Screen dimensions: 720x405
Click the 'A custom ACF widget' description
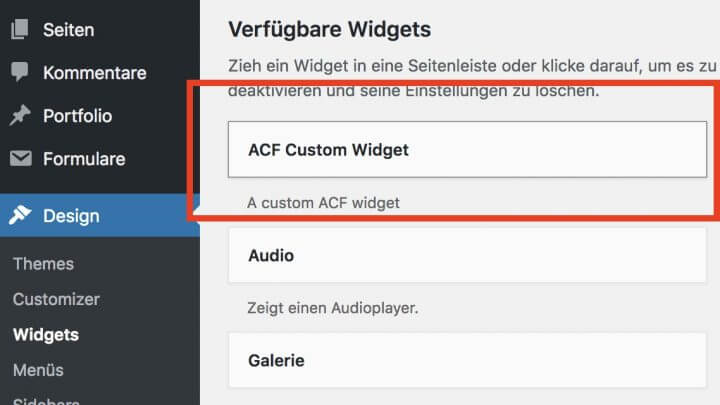323,202
